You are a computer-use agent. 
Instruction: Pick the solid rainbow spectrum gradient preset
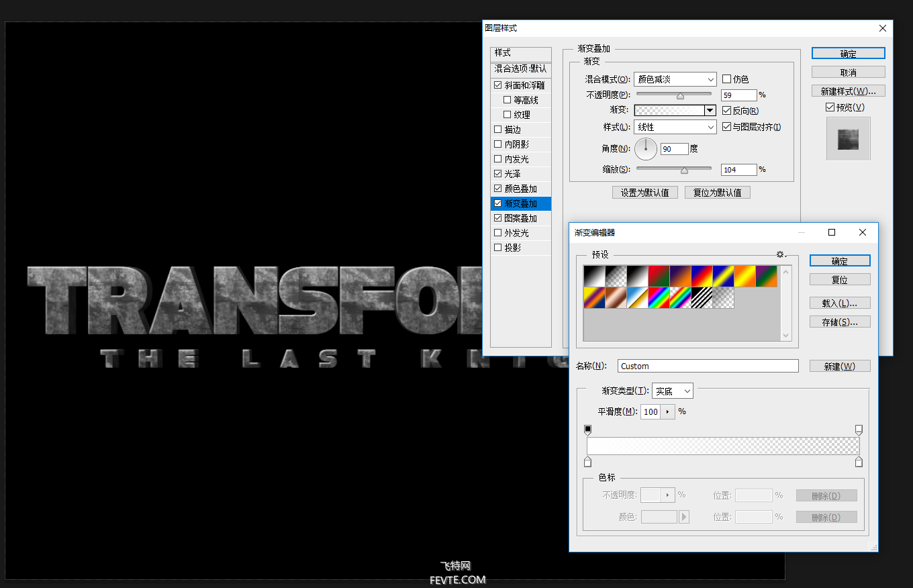(659, 298)
